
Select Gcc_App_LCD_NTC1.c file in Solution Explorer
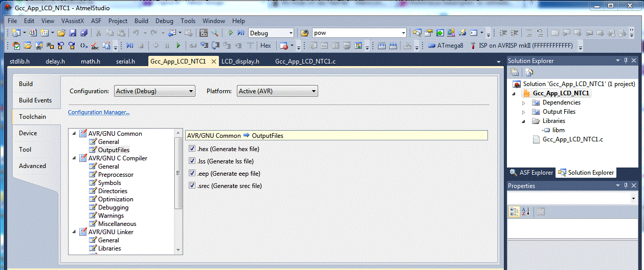(572, 139)
